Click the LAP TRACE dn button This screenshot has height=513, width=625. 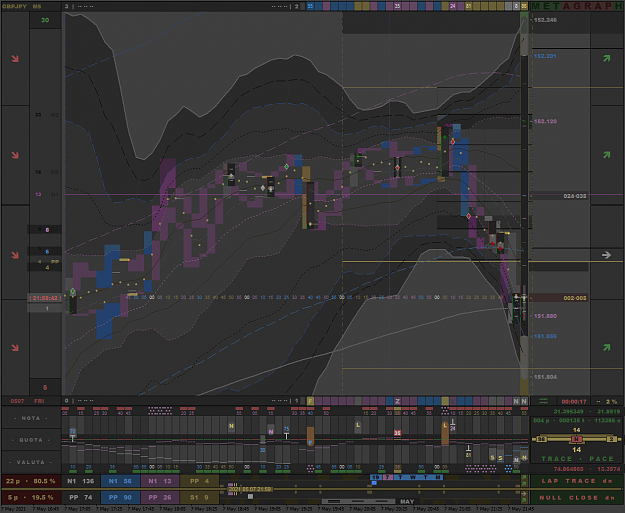click(x=576, y=481)
